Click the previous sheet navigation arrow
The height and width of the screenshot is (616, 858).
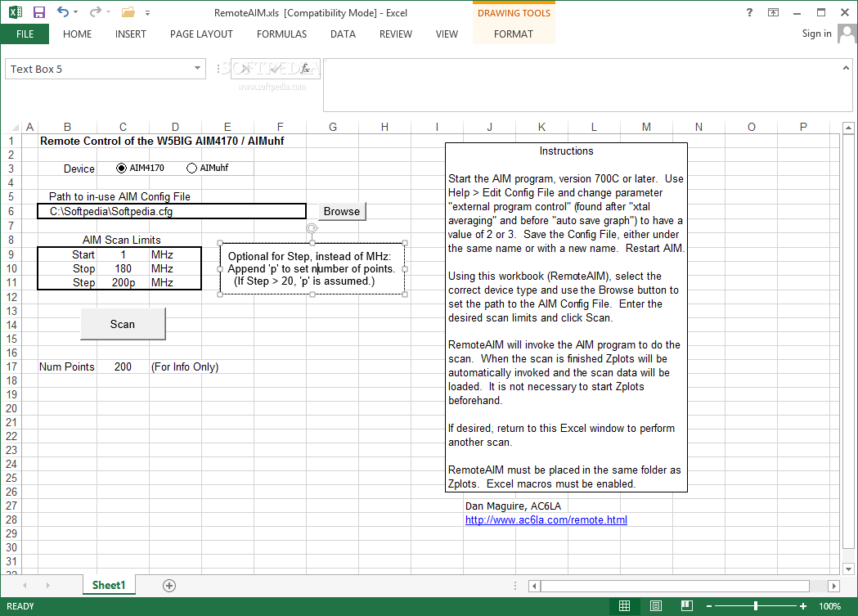[25, 586]
